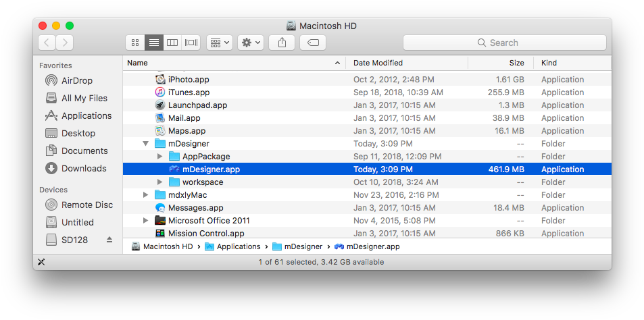
Task: Sort by Date Modified column
Action: pyautogui.click(x=407, y=63)
